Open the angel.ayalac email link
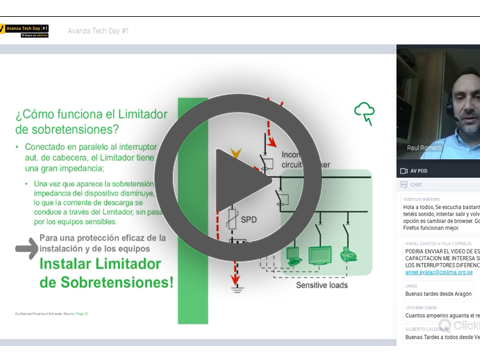 click(x=439, y=272)
